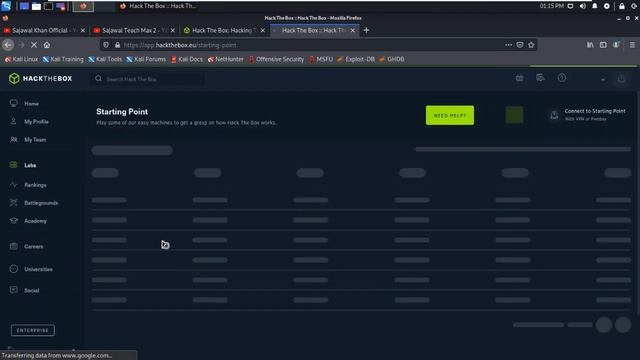Open Kali Tools bookmark
640x360 pixels.
coord(105,59)
